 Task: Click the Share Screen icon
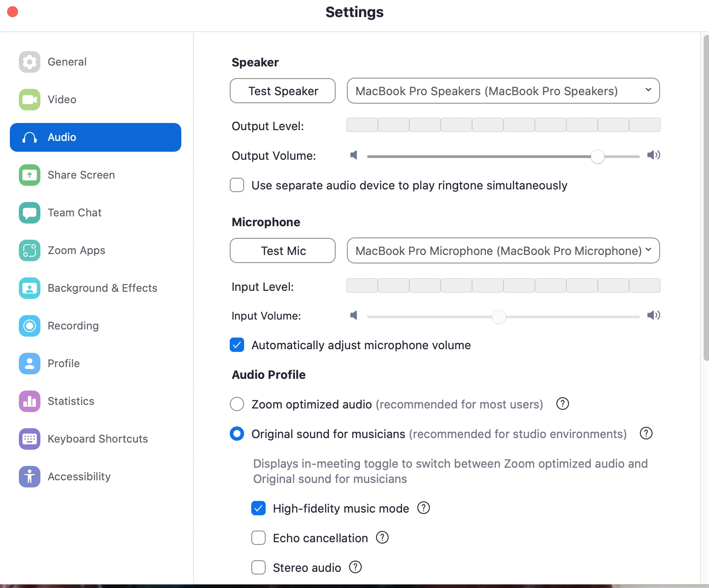pos(30,175)
